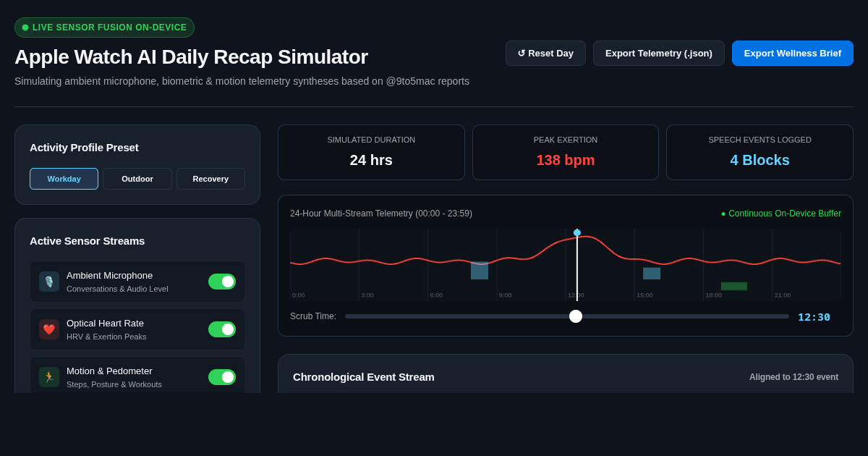The width and height of the screenshot is (868, 456).
Task: Click Conversations & Audio Level subtitle
Action: point(117,289)
